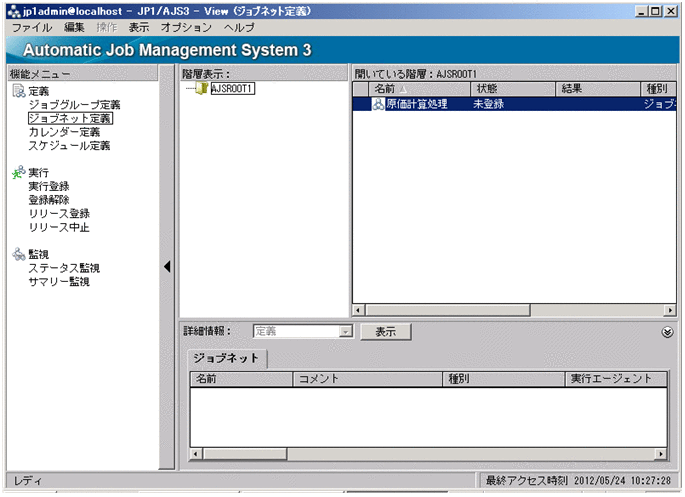The width and height of the screenshot is (685, 497).
Task: Click the コメント column header in detail table
Action: point(367,379)
